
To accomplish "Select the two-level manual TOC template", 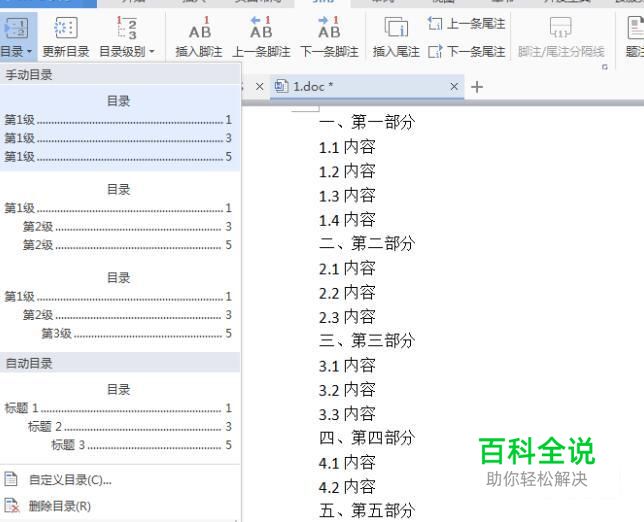I will click(x=120, y=217).
